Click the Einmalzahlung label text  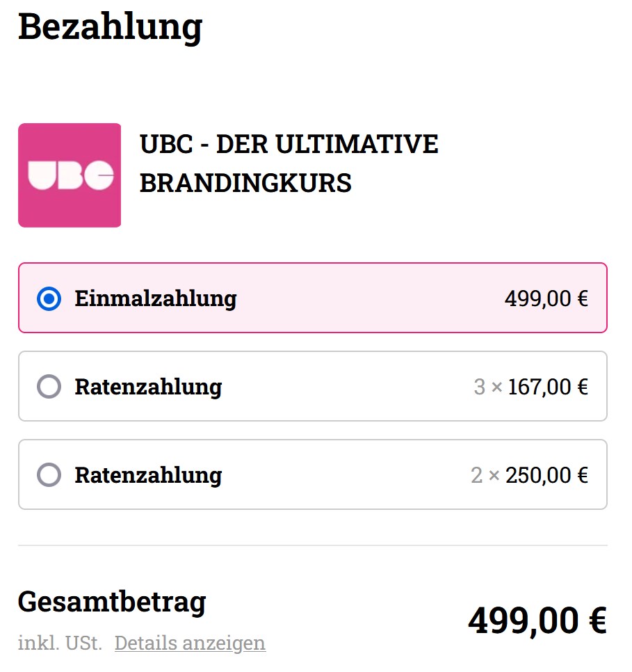(156, 298)
